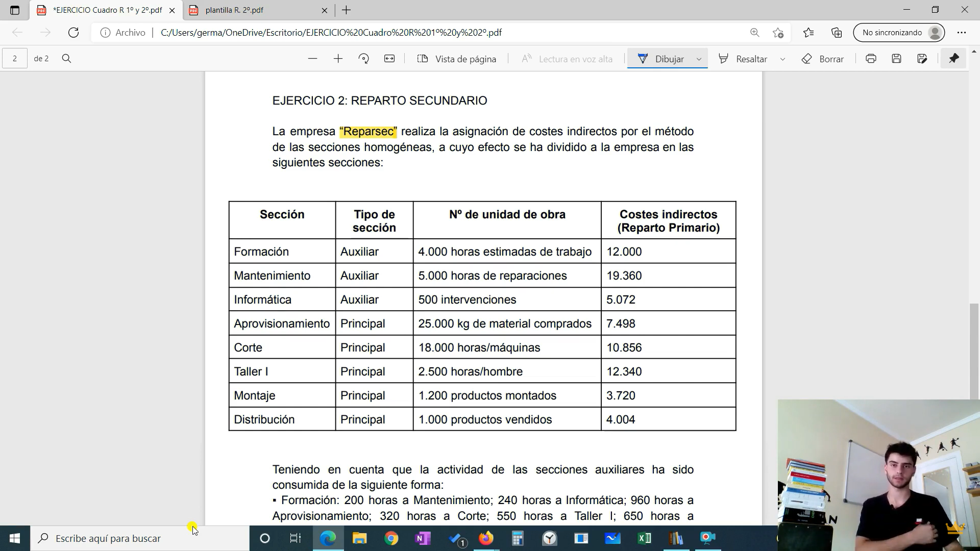Image resolution: width=980 pixels, height=551 pixels.
Task: Select the Borrar eraser tool
Action: [x=822, y=59]
